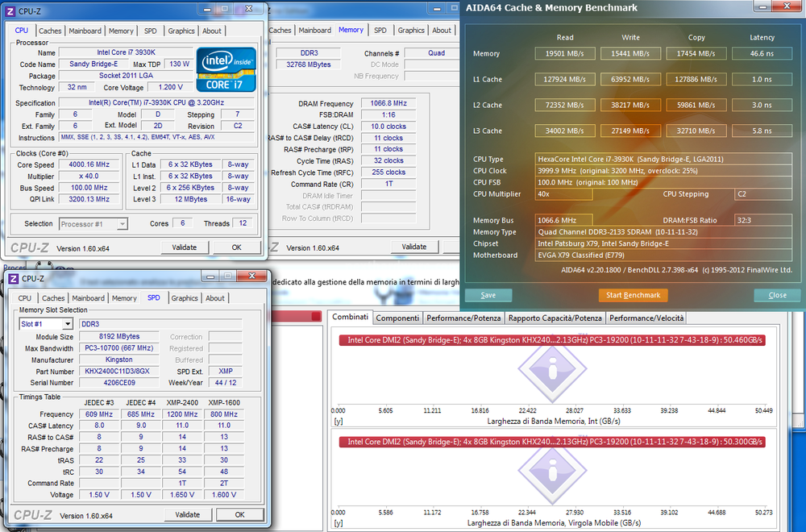Click the Threads value 12
The height and width of the screenshot is (532, 806).
point(243,223)
